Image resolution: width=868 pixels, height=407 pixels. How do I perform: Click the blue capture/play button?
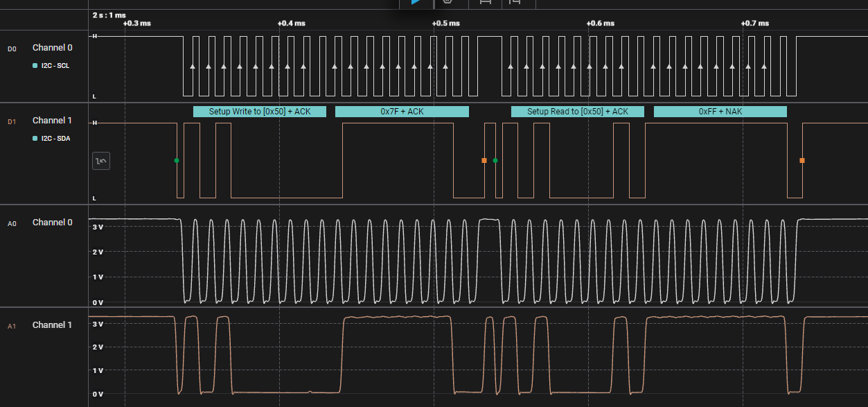[416, 3]
